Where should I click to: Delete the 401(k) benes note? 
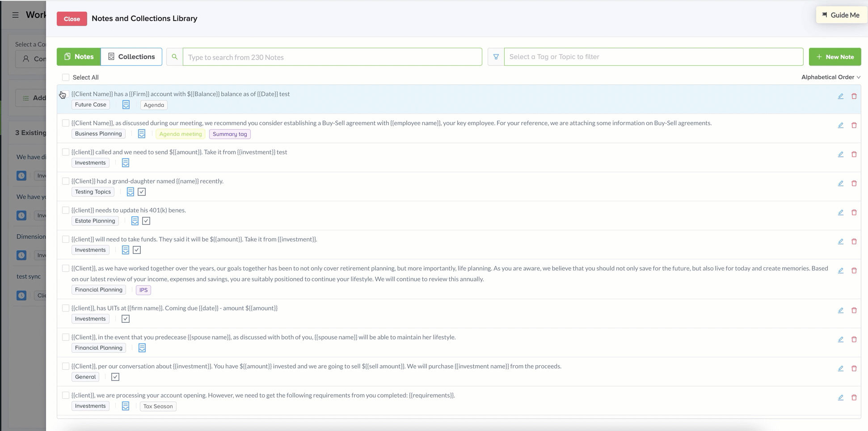[x=854, y=212]
